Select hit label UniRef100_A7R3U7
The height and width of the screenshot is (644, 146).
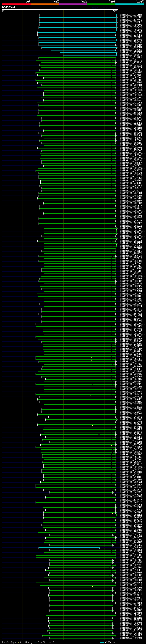[131, 53]
